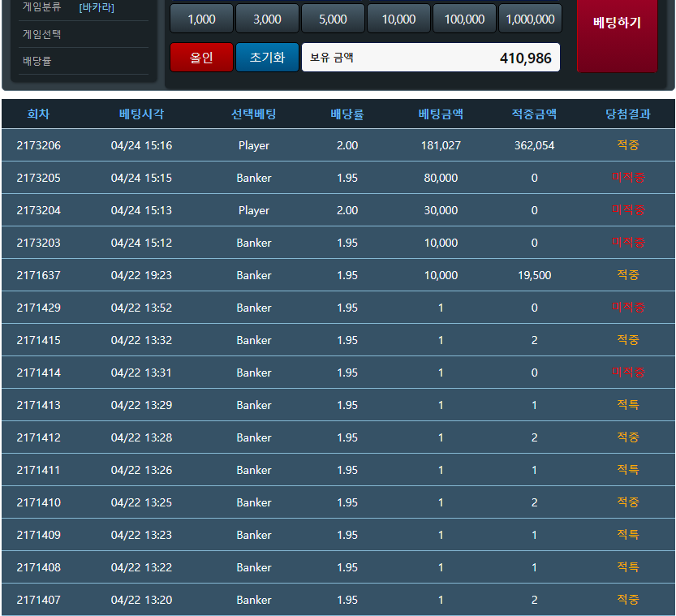The height and width of the screenshot is (616, 676).
Task: Click the bet time 04/24 15:16
Action: (141, 145)
